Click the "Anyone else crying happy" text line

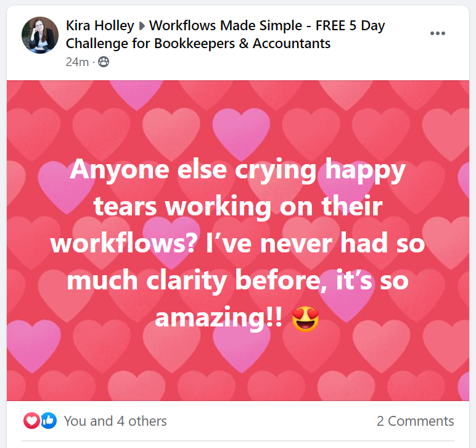tap(237, 169)
